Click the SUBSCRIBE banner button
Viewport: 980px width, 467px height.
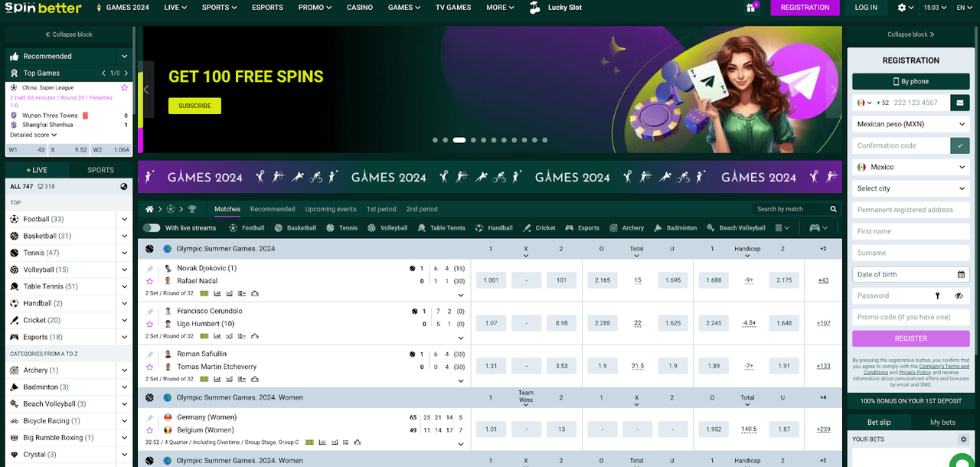click(194, 106)
